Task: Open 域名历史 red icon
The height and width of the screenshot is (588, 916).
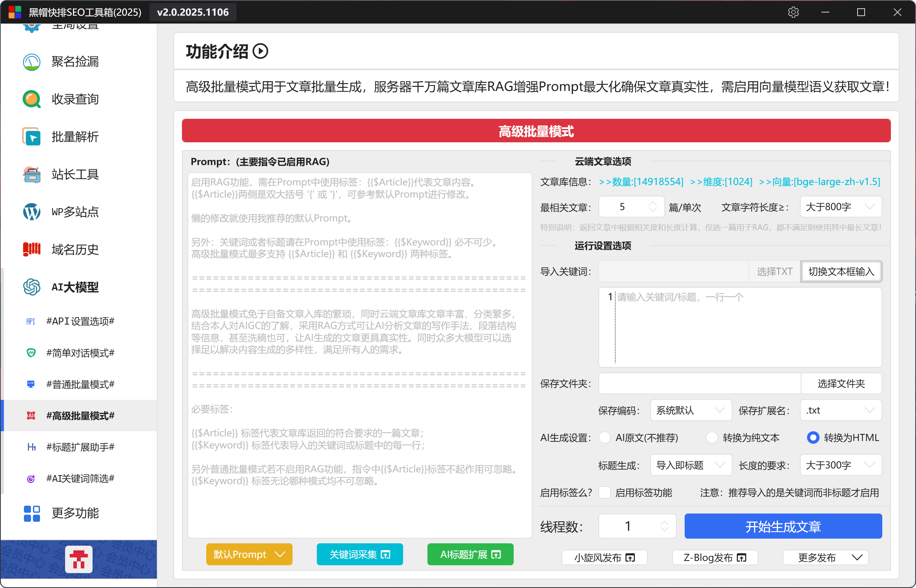Action: (x=31, y=249)
